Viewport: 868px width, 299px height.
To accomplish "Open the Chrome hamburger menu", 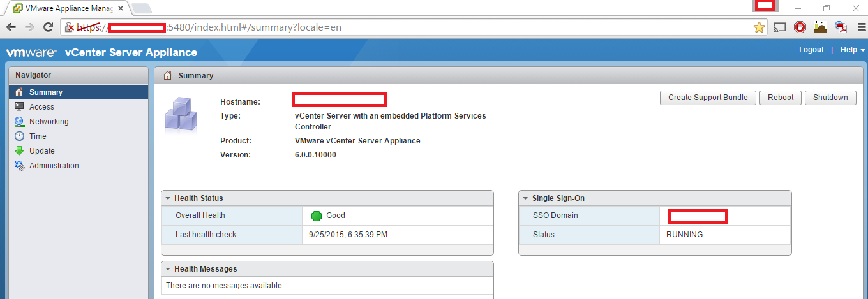I will click(860, 27).
